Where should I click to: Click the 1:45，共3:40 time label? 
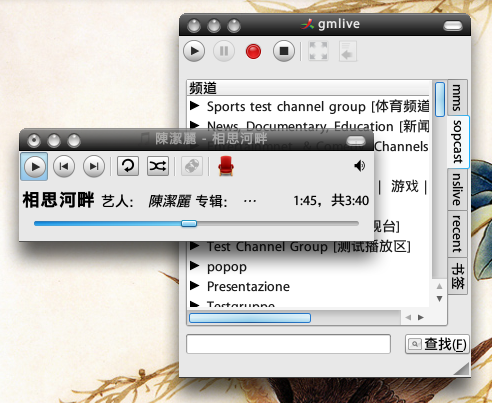click(x=331, y=201)
